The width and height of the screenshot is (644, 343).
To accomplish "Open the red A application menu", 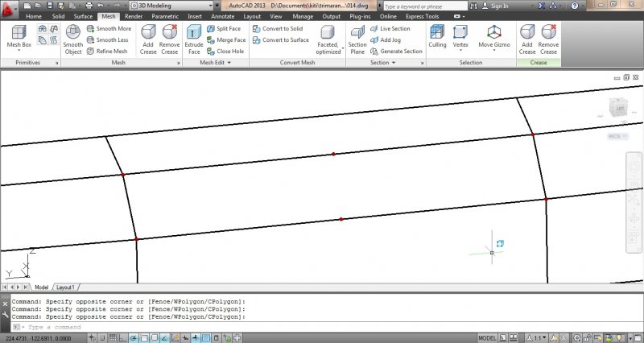I will (9, 8).
